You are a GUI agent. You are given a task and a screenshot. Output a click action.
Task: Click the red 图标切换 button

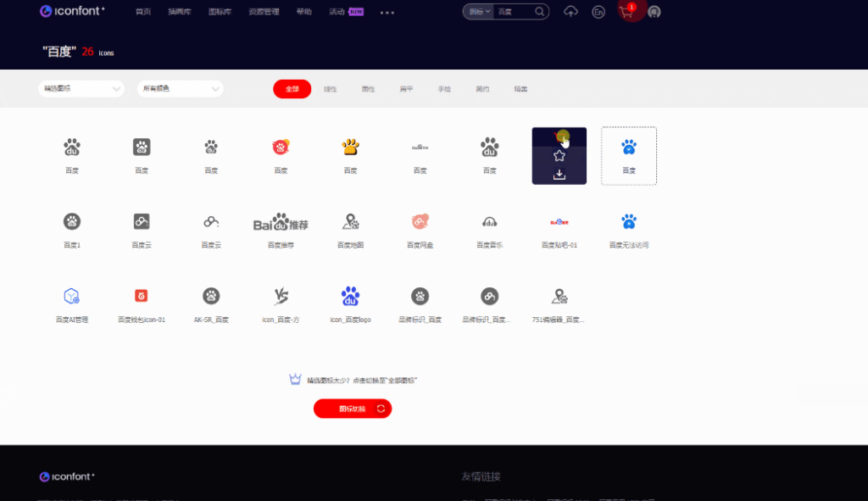(x=353, y=409)
